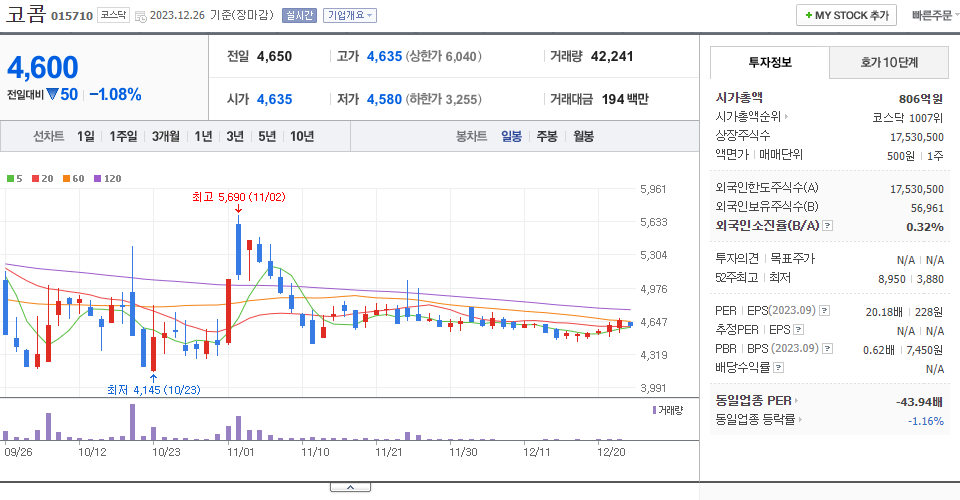Click the 시가총액 value 806억원
The height and width of the screenshot is (500, 960).
point(921,99)
